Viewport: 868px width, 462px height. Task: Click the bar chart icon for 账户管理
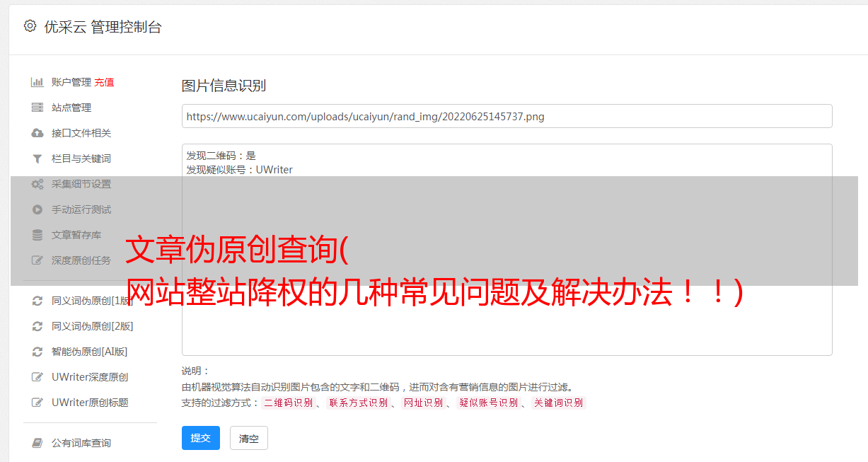pyautogui.click(x=37, y=82)
